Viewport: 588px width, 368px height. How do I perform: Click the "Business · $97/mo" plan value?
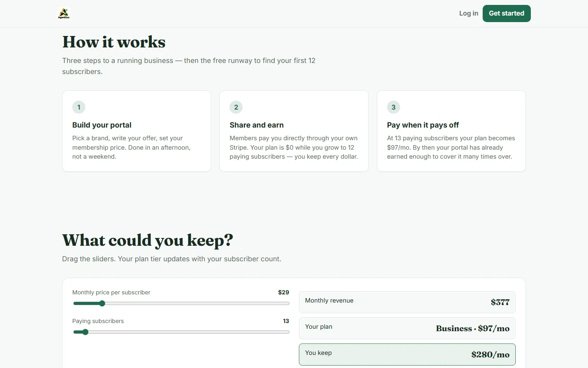coord(473,329)
